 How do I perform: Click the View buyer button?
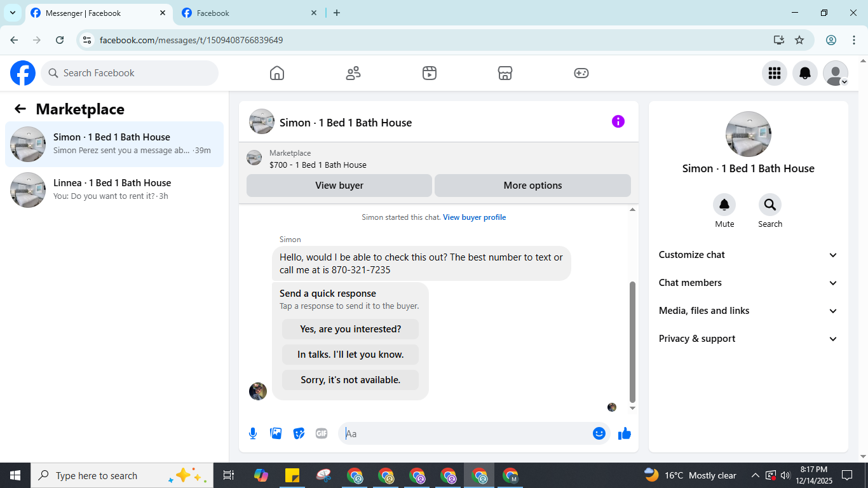coord(339,186)
